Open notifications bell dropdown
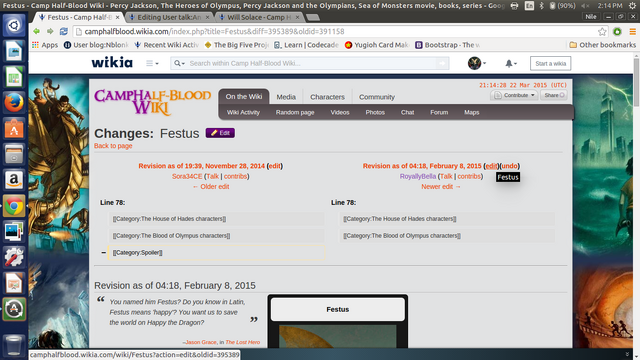The image size is (640, 360). tap(511, 63)
